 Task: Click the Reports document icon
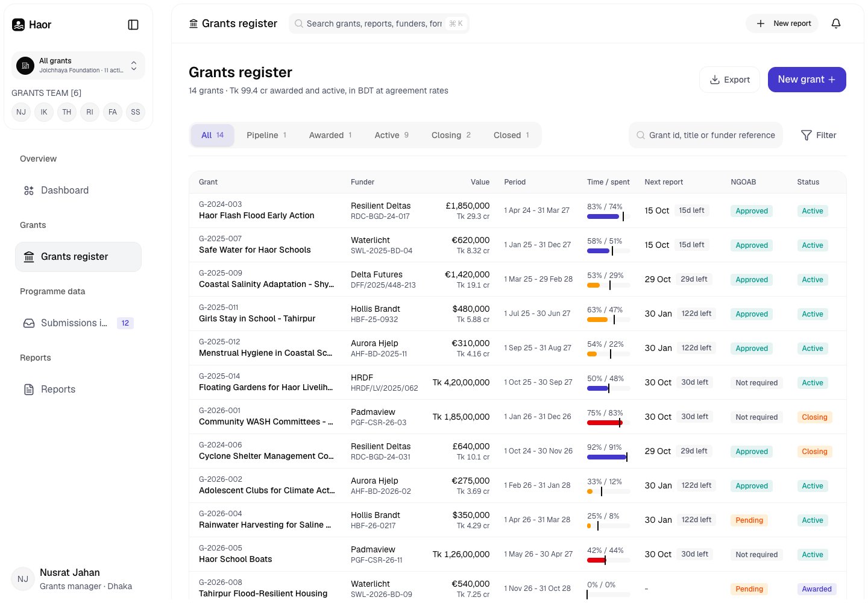[x=29, y=390]
